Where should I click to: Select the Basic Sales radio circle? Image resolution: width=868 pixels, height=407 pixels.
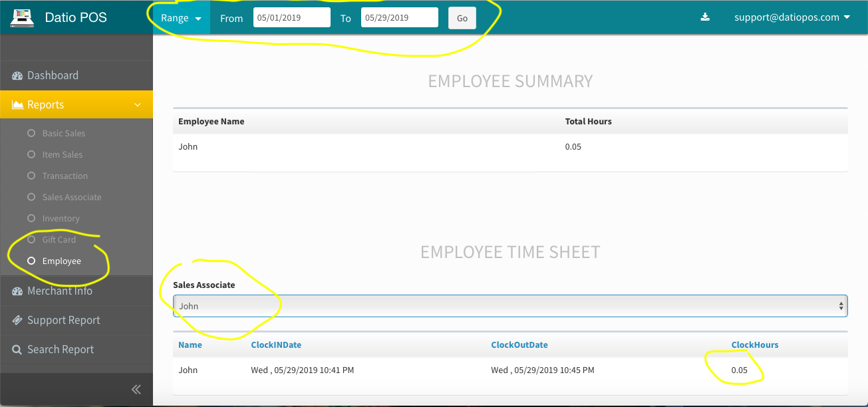tap(31, 133)
